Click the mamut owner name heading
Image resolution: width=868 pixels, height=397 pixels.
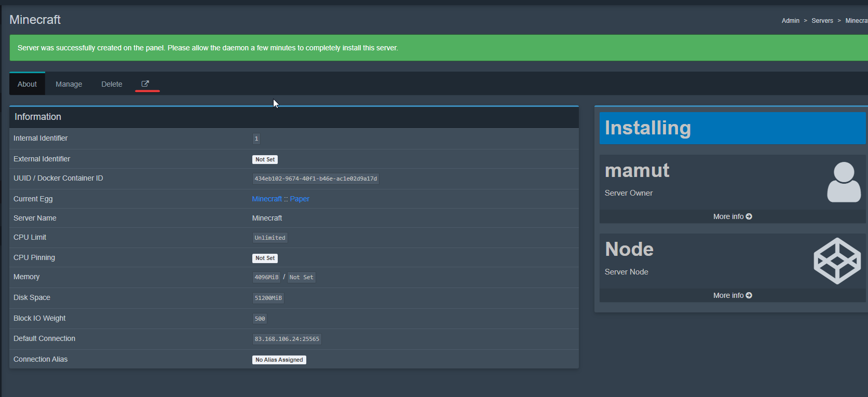tap(637, 171)
